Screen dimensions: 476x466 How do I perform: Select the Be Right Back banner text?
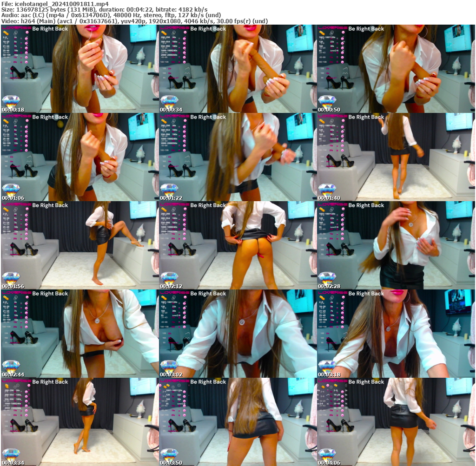[x=49, y=28]
